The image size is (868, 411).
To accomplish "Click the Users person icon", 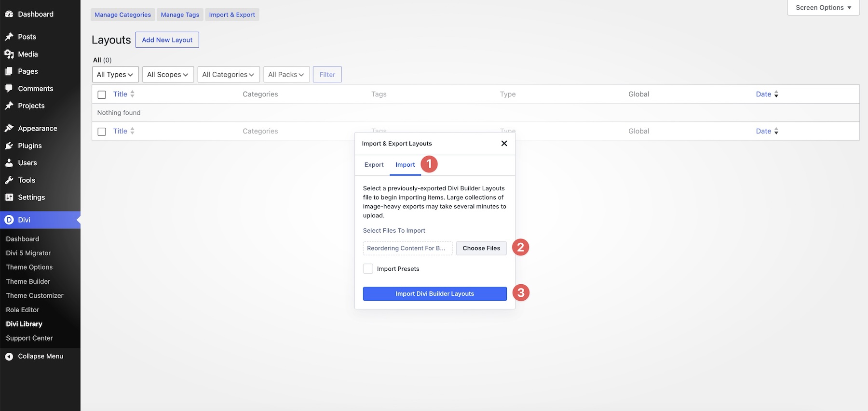I will click(x=9, y=163).
